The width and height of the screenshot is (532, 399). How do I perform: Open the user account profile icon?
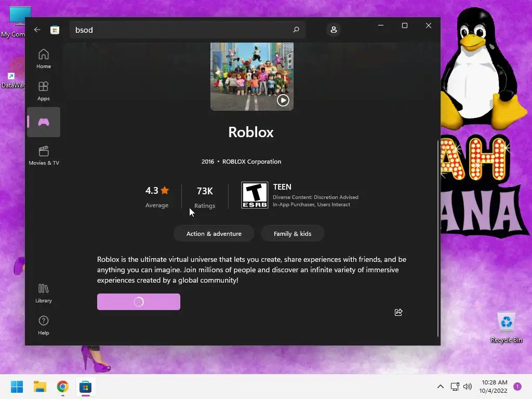point(334,30)
